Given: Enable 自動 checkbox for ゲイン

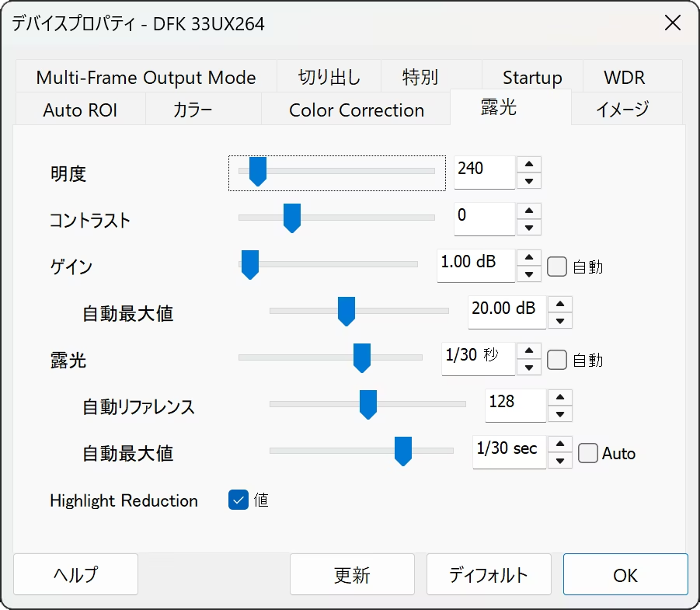Looking at the screenshot, I should [x=557, y=267].
